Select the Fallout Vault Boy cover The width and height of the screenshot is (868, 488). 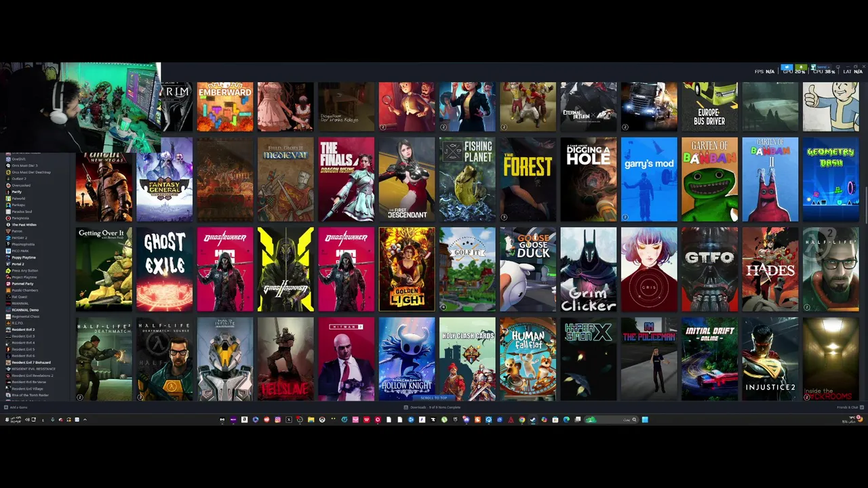tap(831, 107)
